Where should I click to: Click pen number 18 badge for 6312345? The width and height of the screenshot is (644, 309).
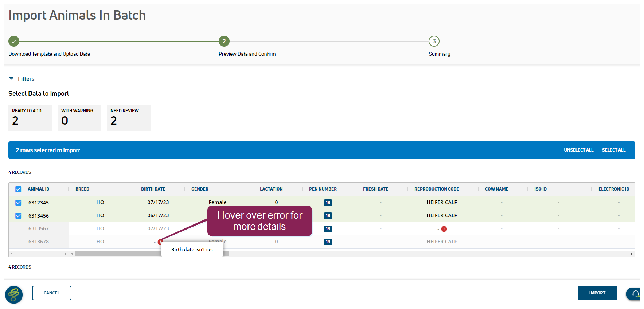(x=328, y=203)
